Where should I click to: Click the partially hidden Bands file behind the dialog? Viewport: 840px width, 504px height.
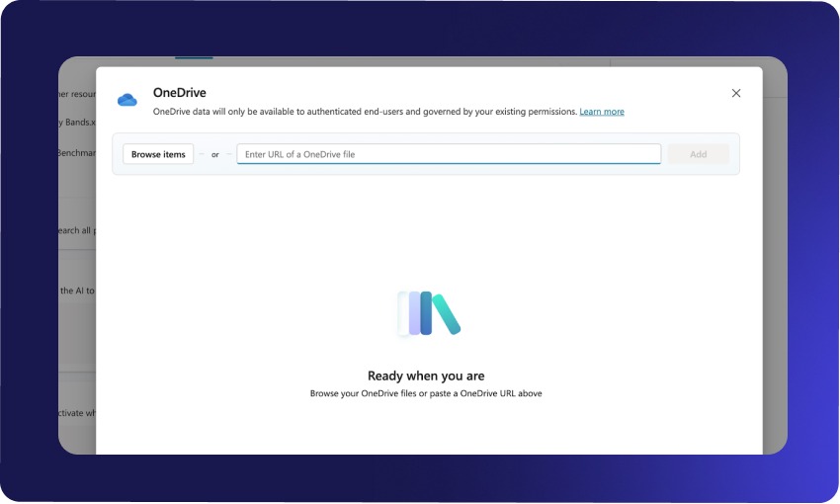pos(76,123)
